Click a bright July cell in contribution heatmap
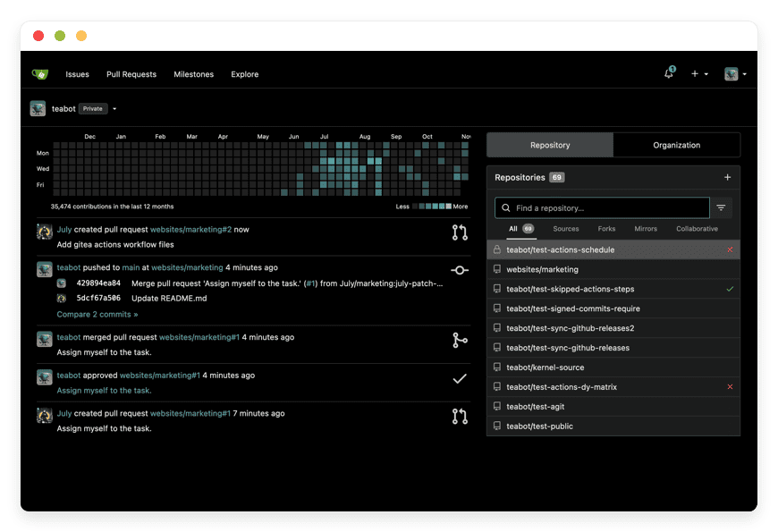Viewport: 778px width, 532px height. tap(332, 161)
